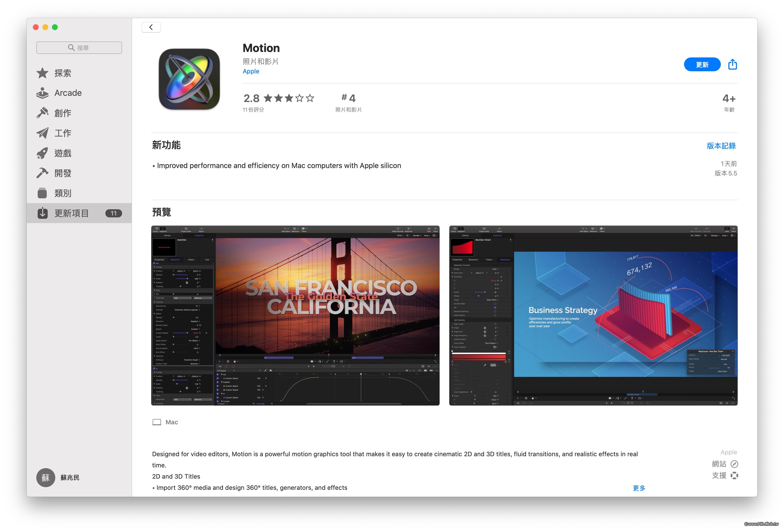Image resolution: width=784 pixels, height=532 pixels.
Task: Click the 網站 compass icon
Action: tap(734, 464)
